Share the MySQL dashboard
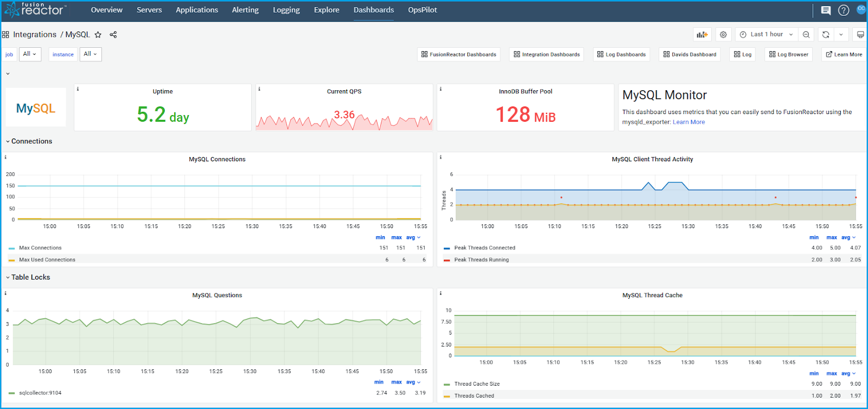 tap(113, 35)
